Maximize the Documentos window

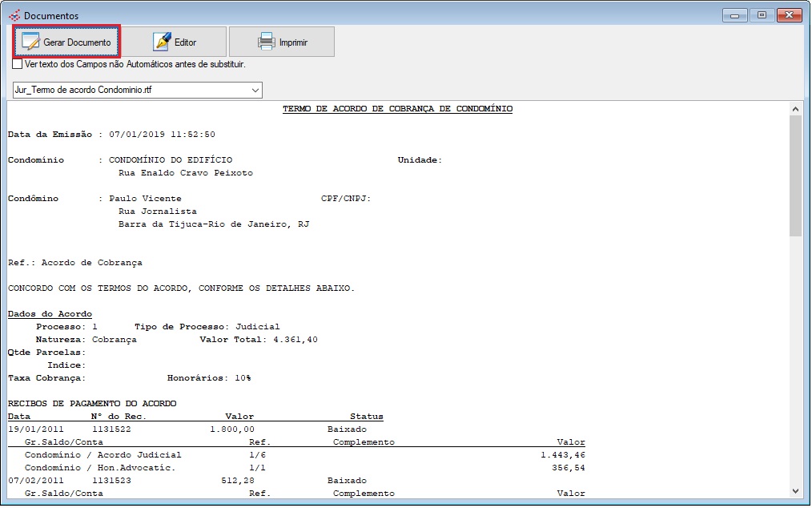(761, 14)
